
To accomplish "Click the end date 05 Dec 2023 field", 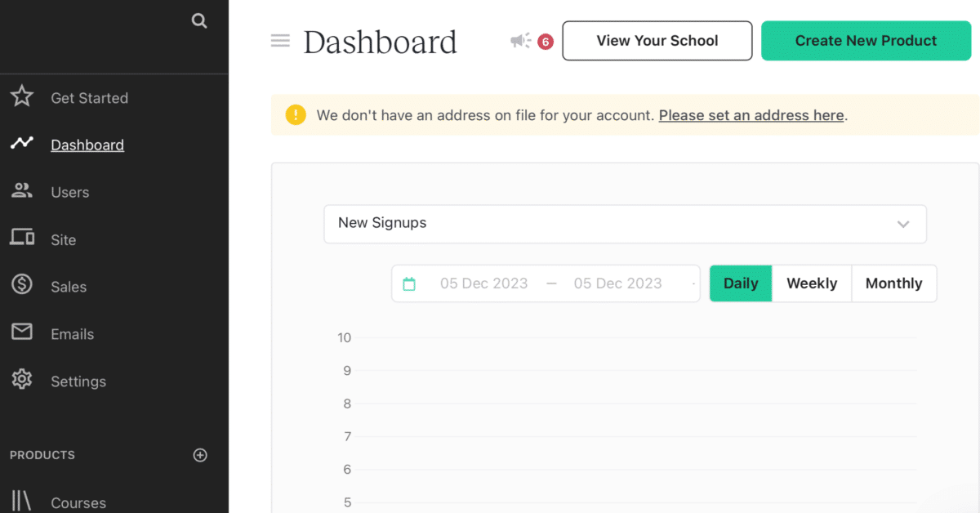I will [617, 283].
